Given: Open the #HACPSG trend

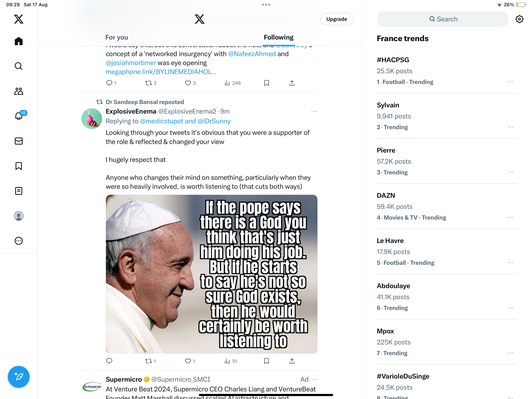Looking at the screenshot, I should pyautogui.click(x=447, y=71).
